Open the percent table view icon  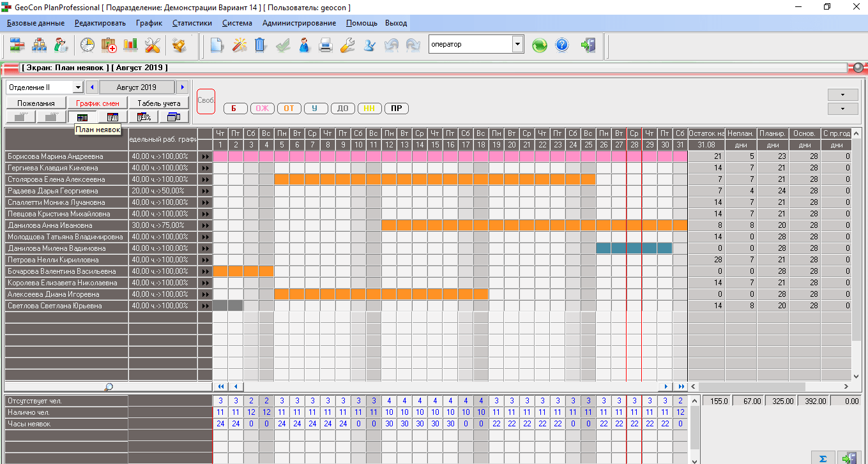pyautogui.click(x=144, y=117)
